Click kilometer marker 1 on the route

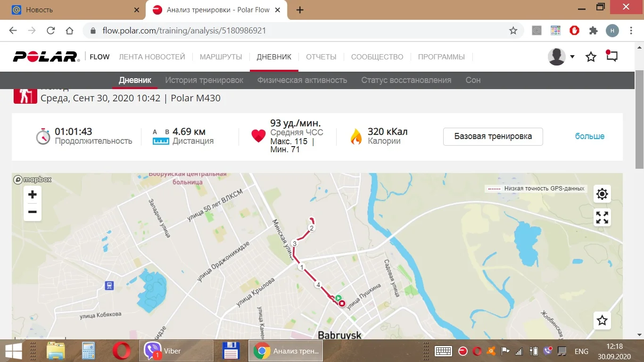pyautogui.click(x=302, y=267)
